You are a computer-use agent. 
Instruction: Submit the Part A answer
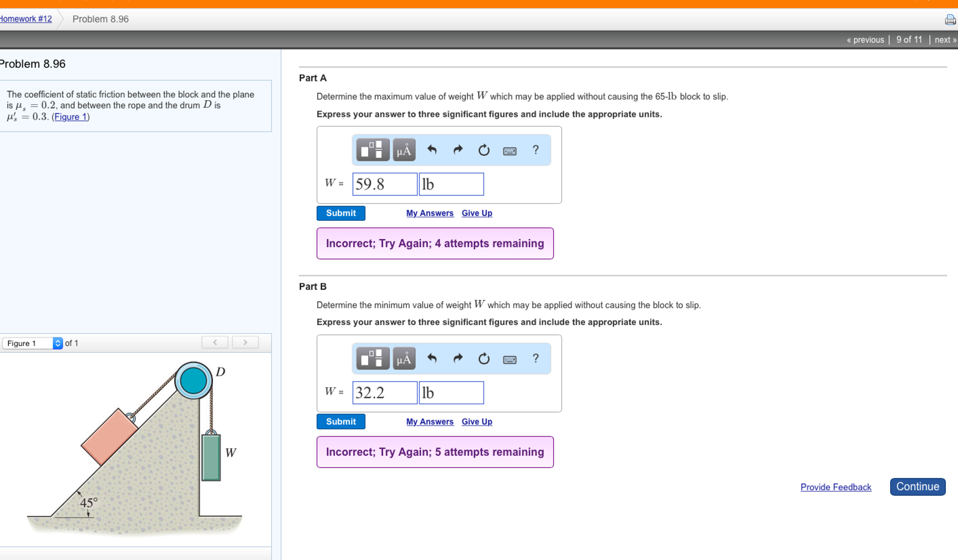[340, 213]
